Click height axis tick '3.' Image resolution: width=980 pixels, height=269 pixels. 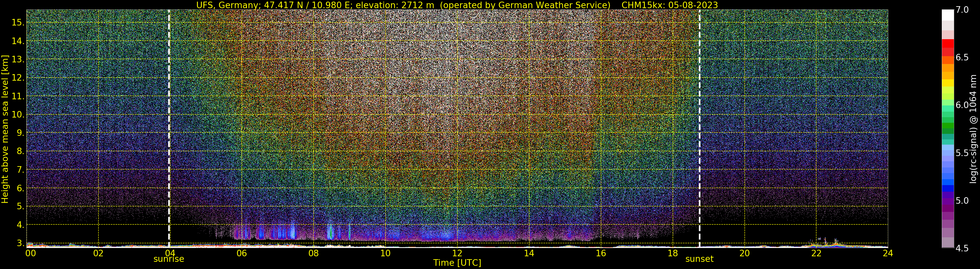pos(20,243)
